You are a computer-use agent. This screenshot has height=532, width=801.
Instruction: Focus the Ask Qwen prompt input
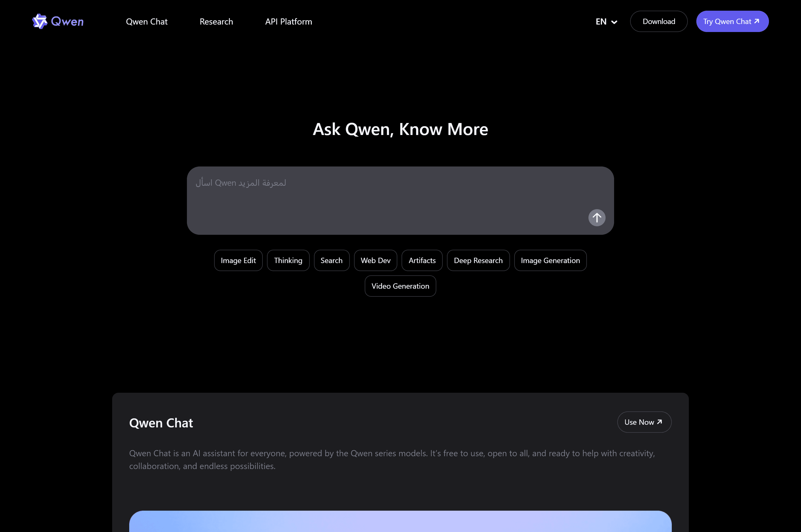pyautogui.click(x=387, y=197)
